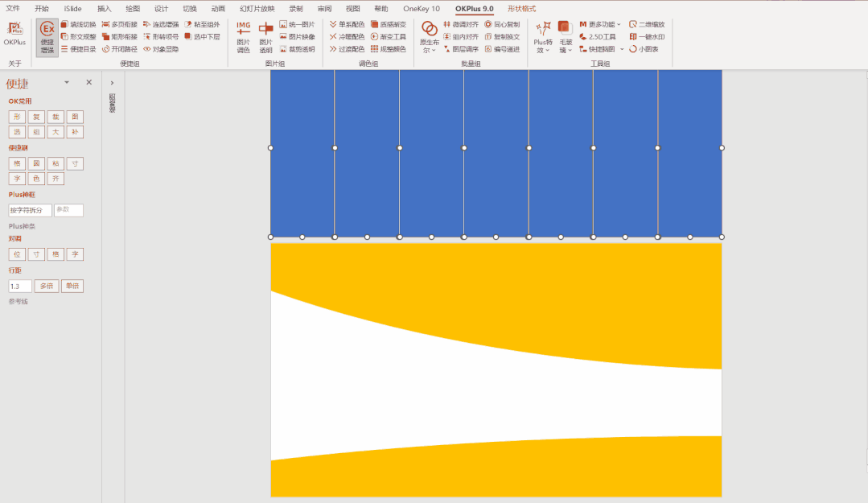Click 图层调序 tool
This screenshot has width=868, height=503.
point(461,49)
